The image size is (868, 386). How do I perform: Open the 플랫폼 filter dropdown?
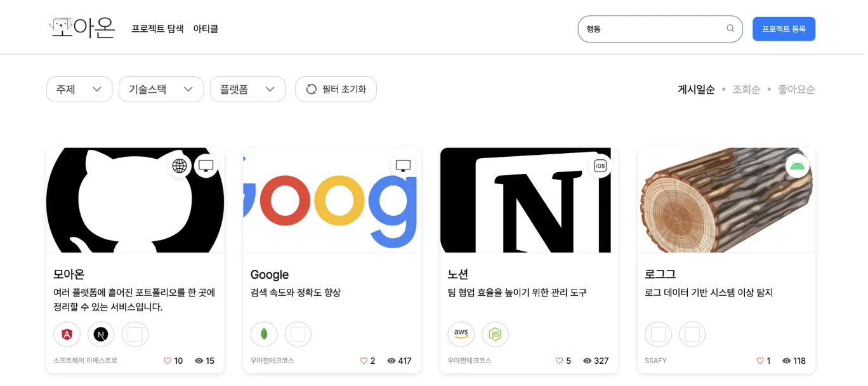click(x=247, y=89)
